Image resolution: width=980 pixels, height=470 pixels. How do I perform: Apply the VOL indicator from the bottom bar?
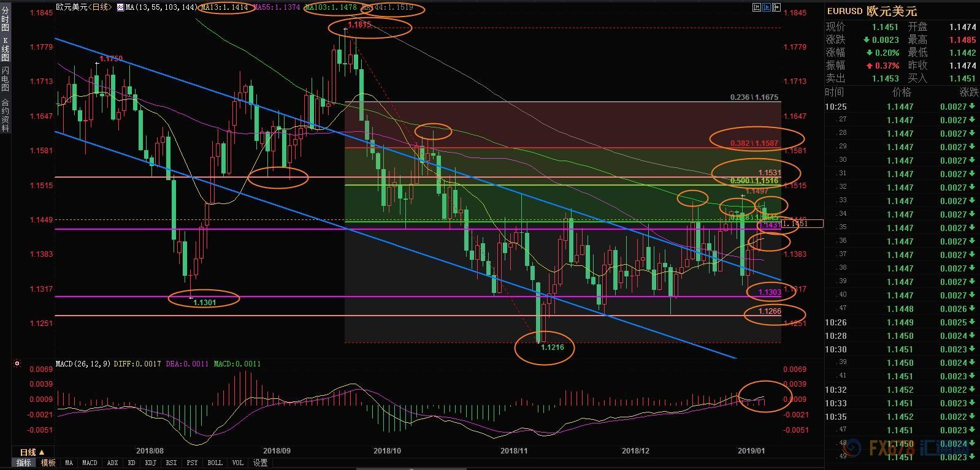[x=238, y=463]
